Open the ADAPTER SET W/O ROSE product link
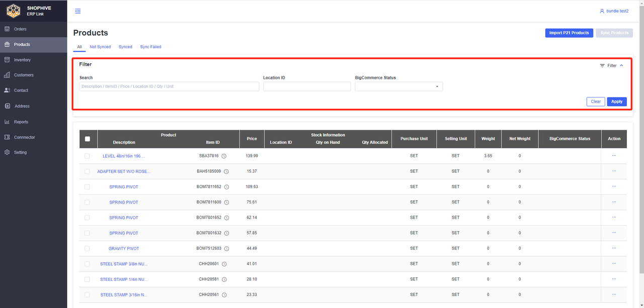This screenshot has width=644, height=308. 124,171
